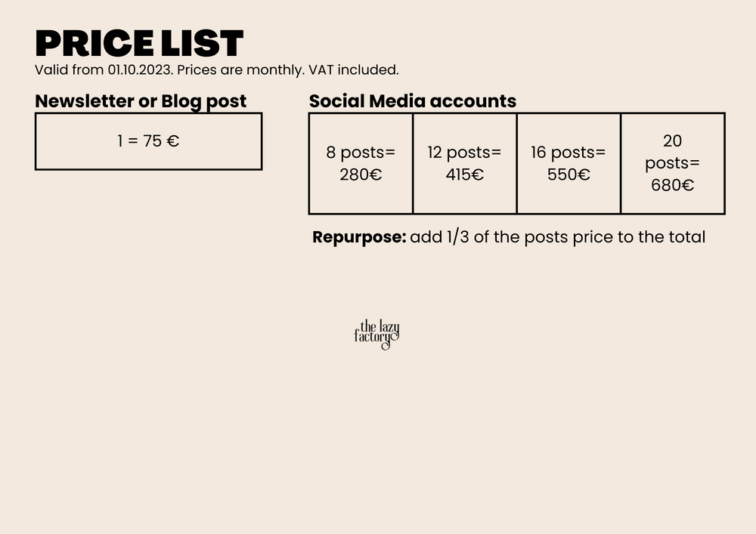Screen dimensions: 756x534
Task: Click the 415€ price value
Action: pos(465,174)
